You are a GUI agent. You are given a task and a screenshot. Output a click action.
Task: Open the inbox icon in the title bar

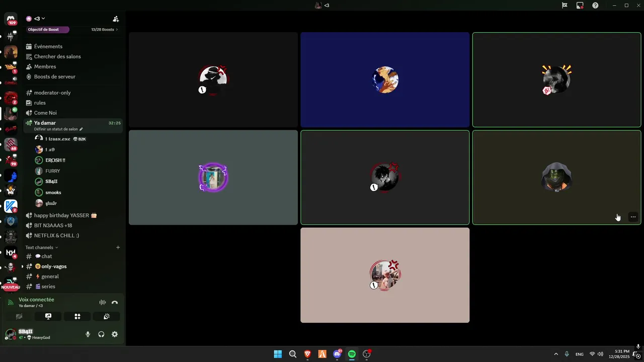pos(580,6)
